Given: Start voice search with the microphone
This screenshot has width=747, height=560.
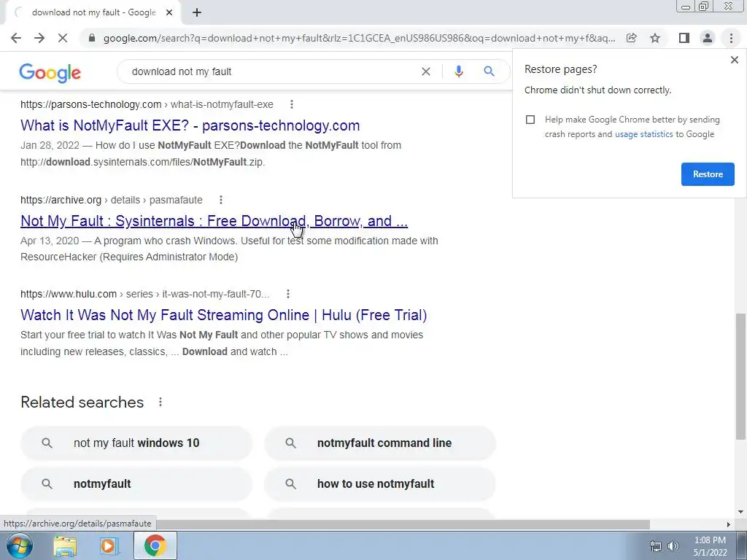Looking at the screenshot, I should (459, 71).
